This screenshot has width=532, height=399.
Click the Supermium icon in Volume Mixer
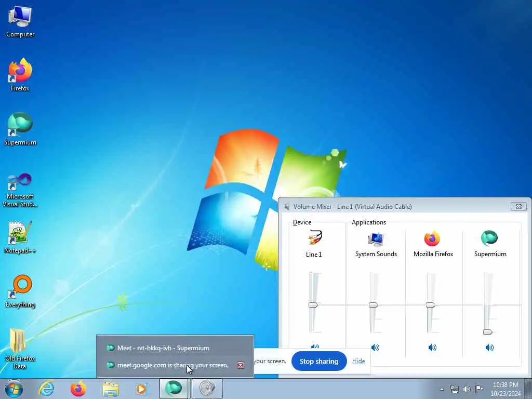tap(489, 238)
